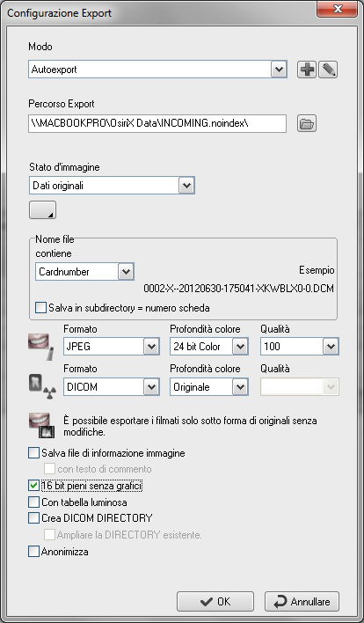Expand the 24 bit Color depth dropdown
Viewport: 364px width, 623px height.
pyautogui.click(x=240, y=347)
